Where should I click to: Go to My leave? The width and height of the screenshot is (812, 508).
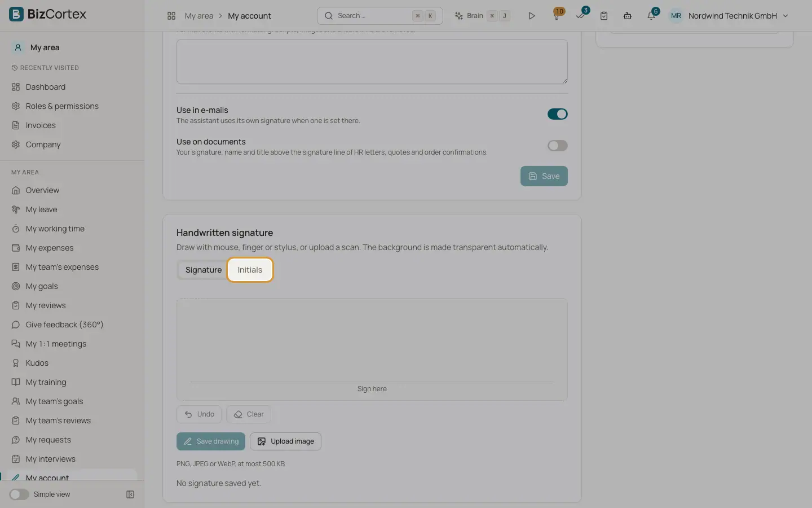[x=72, y=209]
